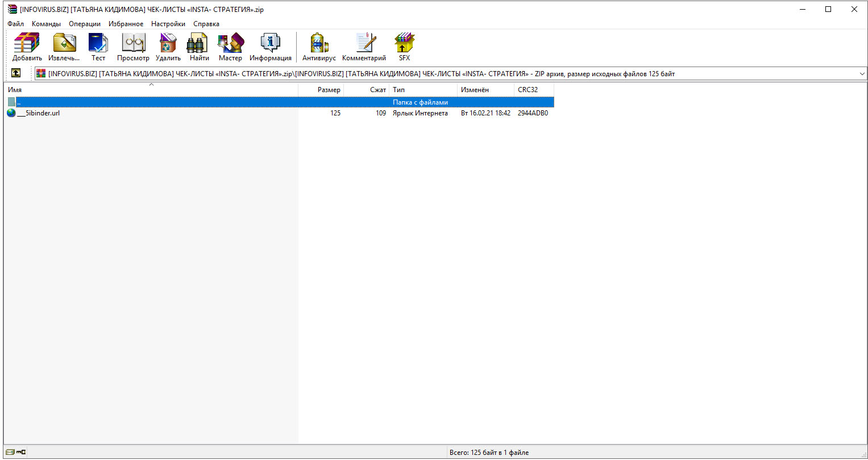Show archive Информация (Info)

pos(271,47)
